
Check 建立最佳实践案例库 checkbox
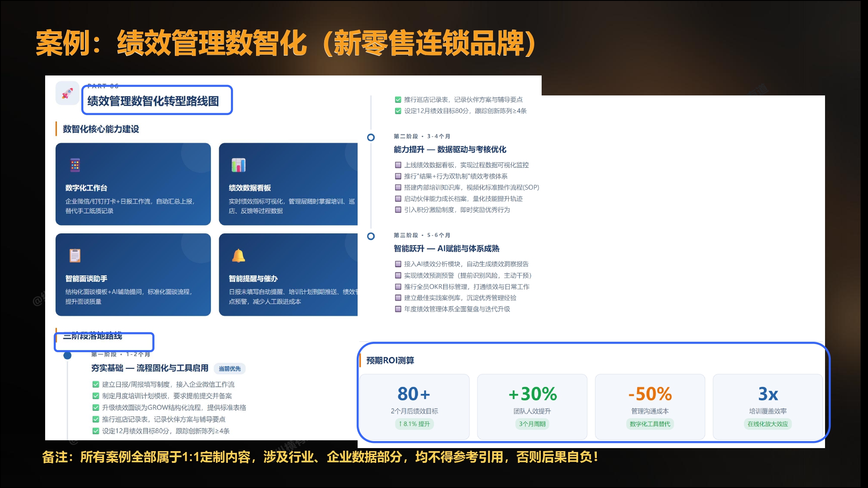coord(398,298)
